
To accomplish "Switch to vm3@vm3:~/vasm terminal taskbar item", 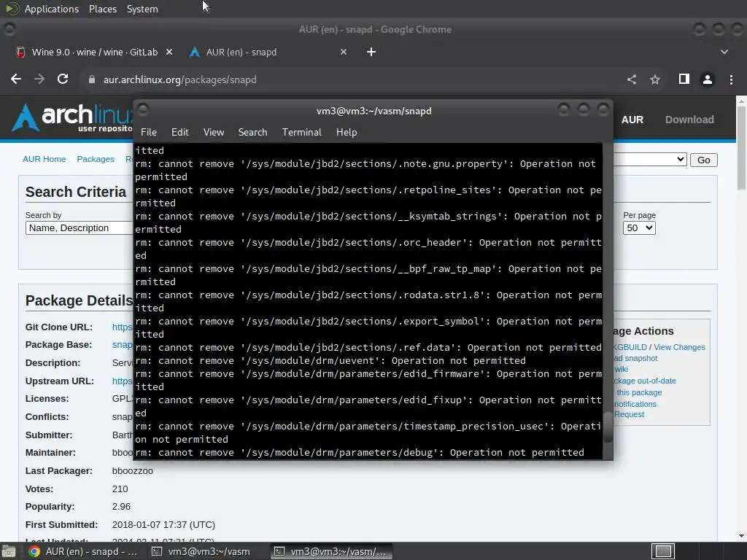I will coord(201,551).
